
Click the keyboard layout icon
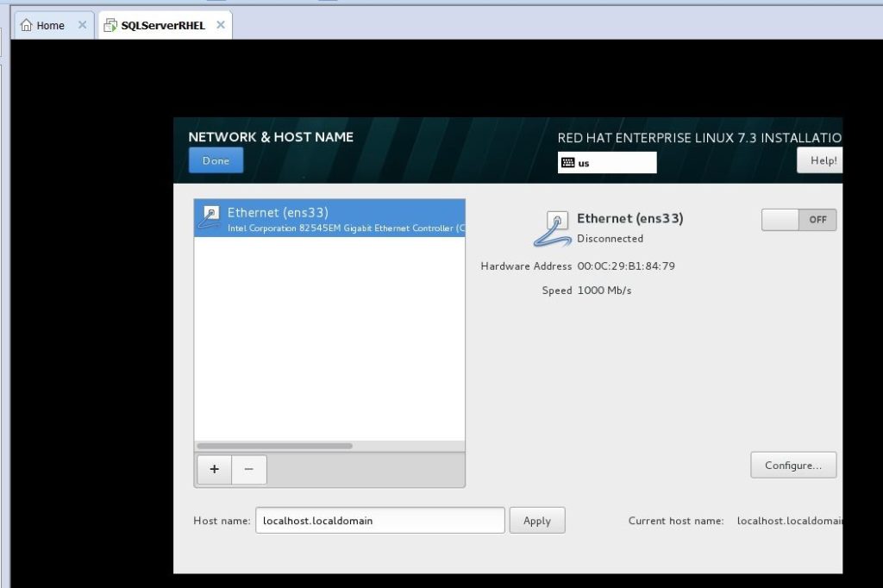pos(568,163)
